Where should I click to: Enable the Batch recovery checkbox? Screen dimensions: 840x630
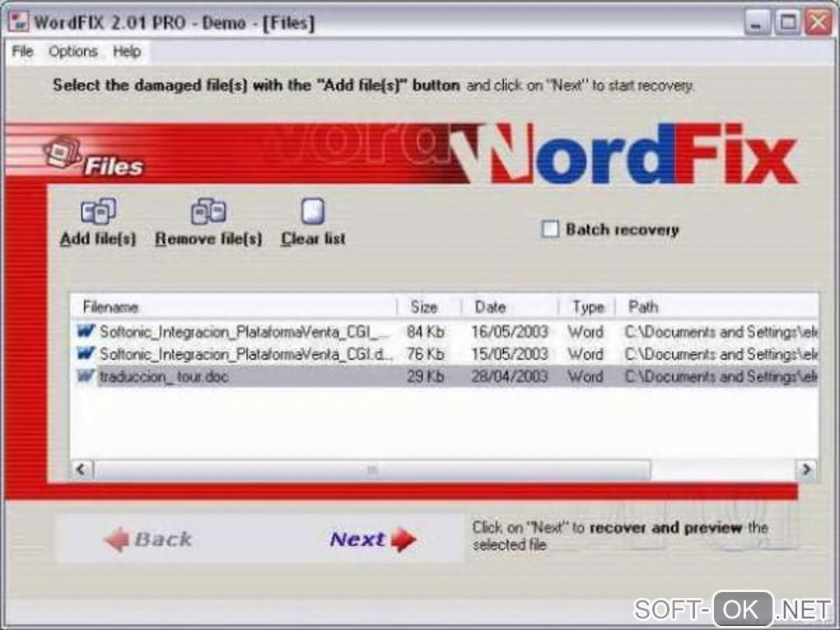550,229
